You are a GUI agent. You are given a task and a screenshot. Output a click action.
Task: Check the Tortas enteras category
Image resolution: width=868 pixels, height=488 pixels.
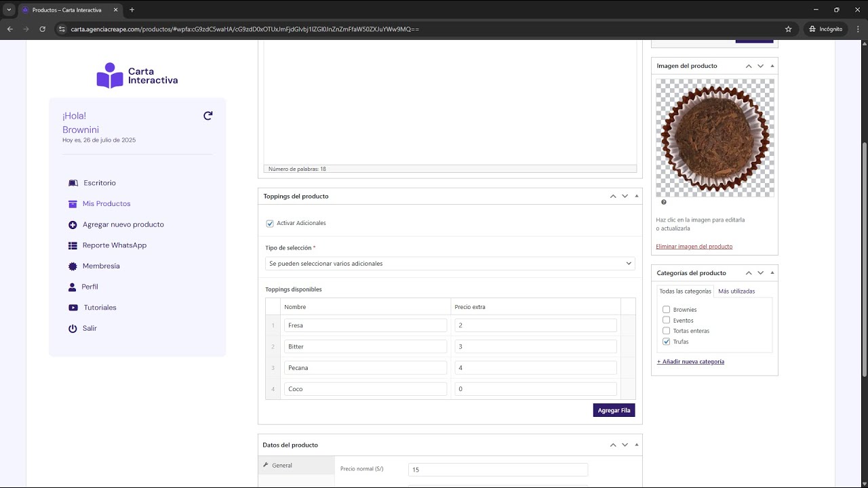click(666, 331)
